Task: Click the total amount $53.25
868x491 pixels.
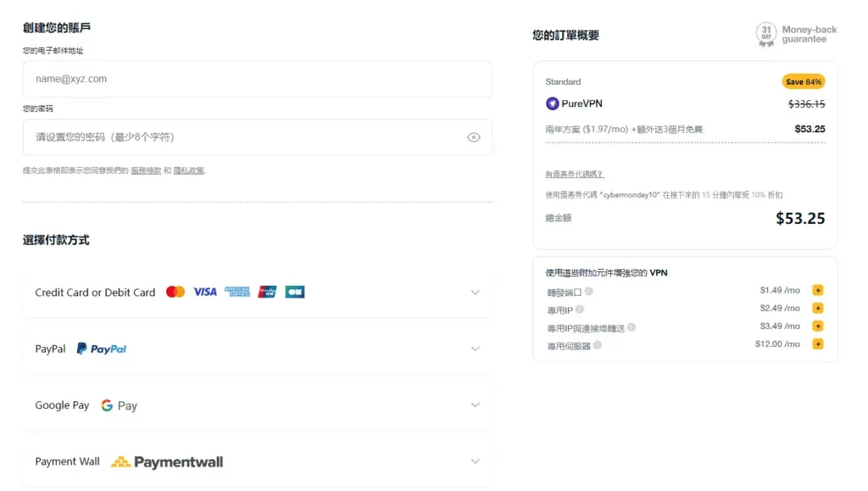Action: pos(800,218)
